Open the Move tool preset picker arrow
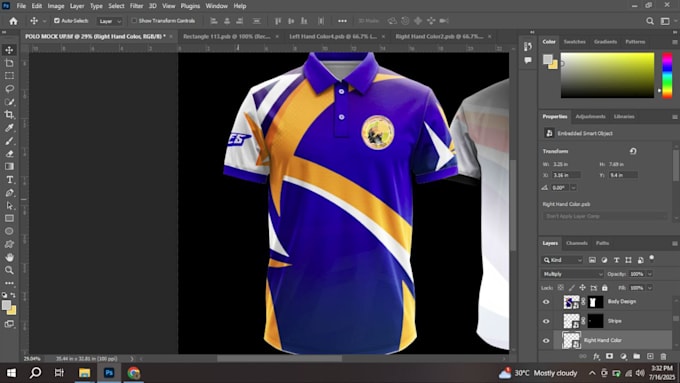The image size is (680, 383). point(44,21)
